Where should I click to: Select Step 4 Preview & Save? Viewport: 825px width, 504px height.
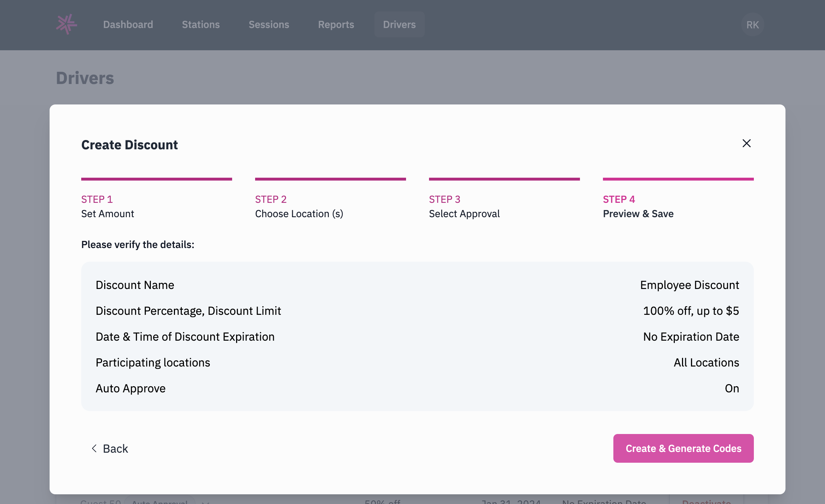[678, 199]
